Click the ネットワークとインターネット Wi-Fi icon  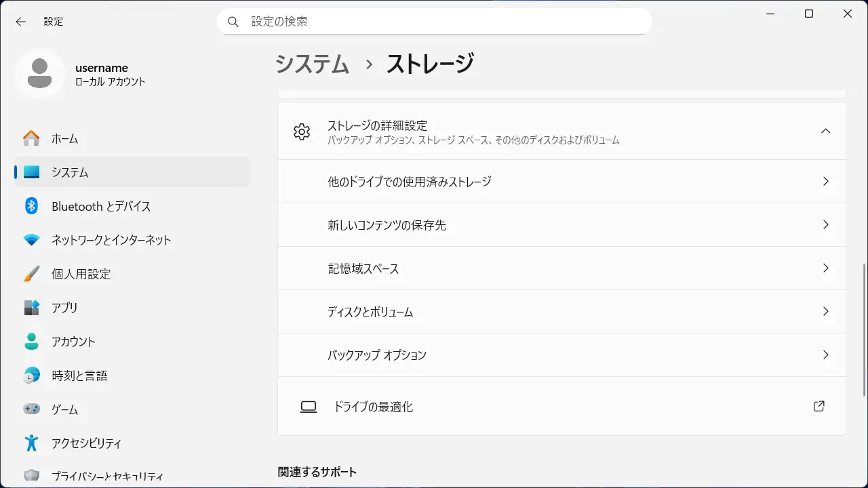click(31, 240)
